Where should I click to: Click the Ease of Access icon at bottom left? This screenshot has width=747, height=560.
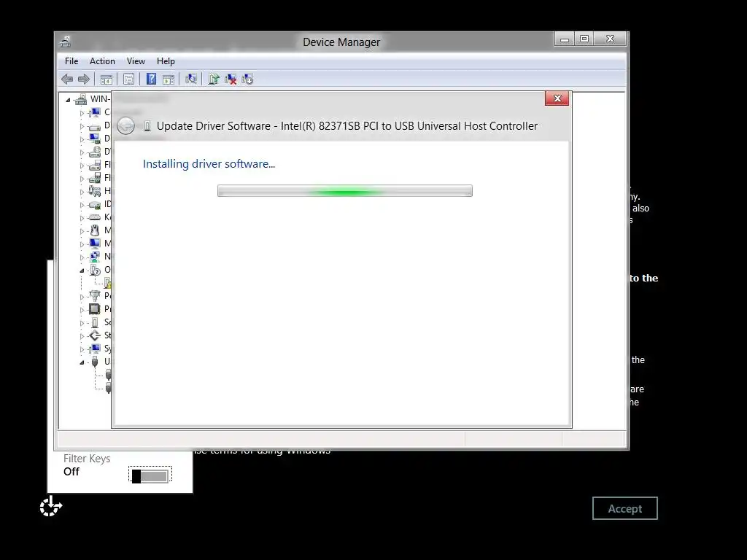[x=50, y=506]
